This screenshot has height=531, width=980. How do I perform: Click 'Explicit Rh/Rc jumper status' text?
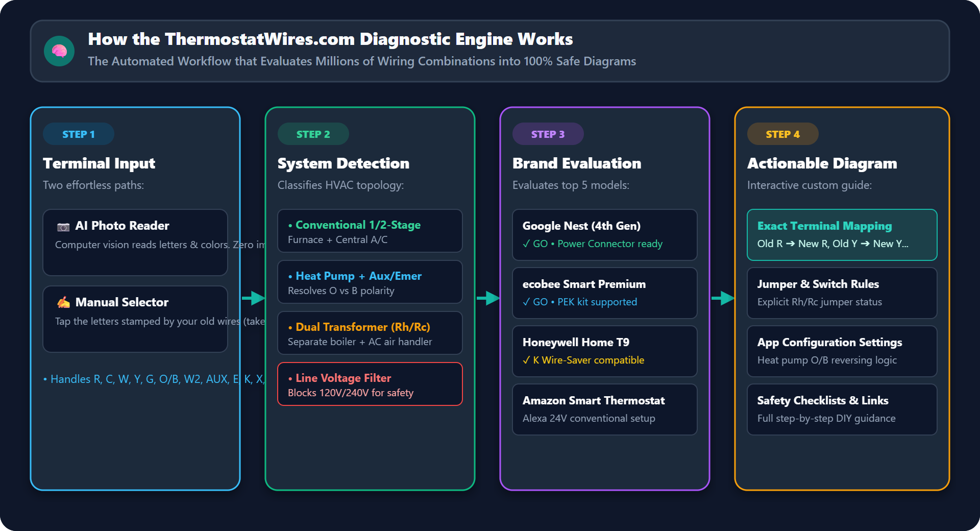(820, 302)
